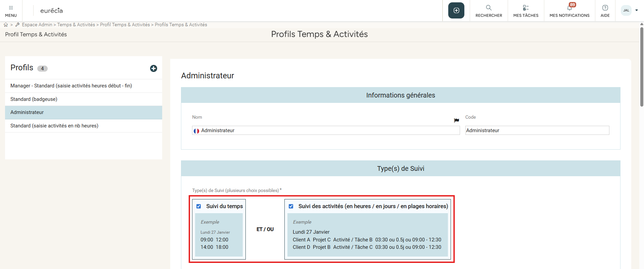Click the Aide help icon
Image resolution: width=644 pixels, height=269 pixels.
[605, 8]
